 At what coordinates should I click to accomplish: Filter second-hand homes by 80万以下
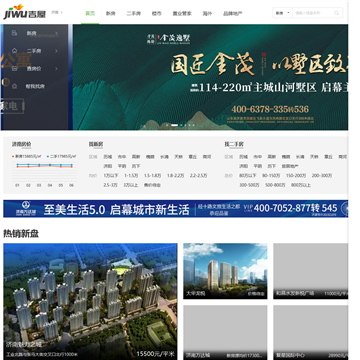[248, 176]
